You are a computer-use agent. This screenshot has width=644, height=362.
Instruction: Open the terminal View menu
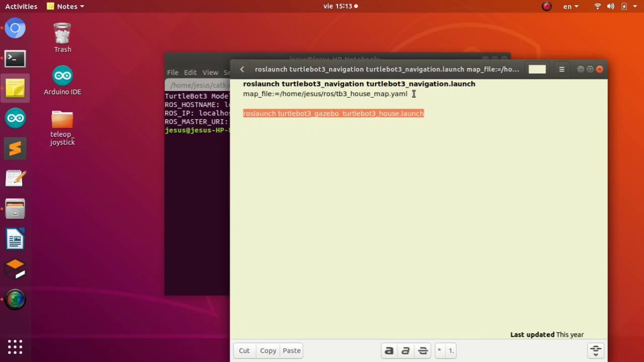[x=210, y=72]
